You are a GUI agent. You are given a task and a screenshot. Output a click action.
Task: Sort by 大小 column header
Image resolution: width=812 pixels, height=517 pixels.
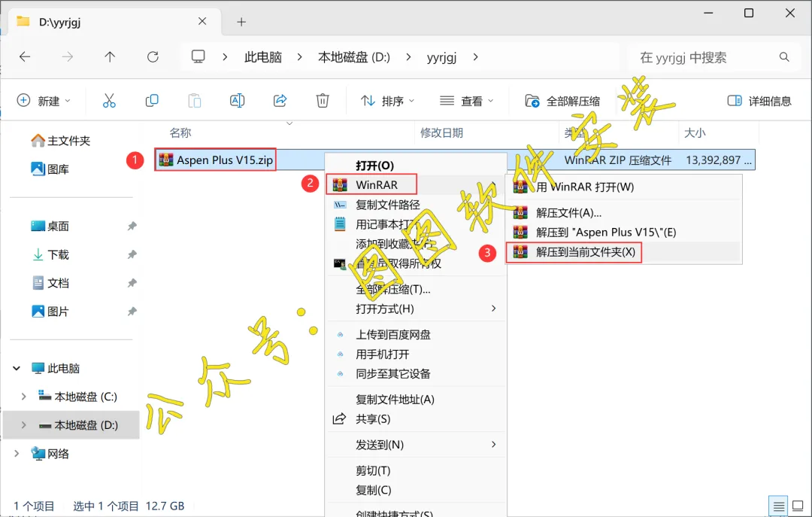point(695,132)
